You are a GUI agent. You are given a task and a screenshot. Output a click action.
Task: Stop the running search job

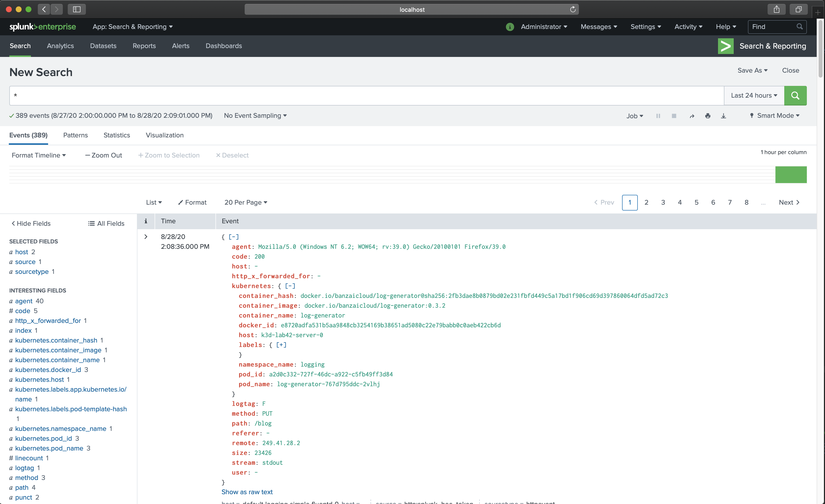point(674,116)
